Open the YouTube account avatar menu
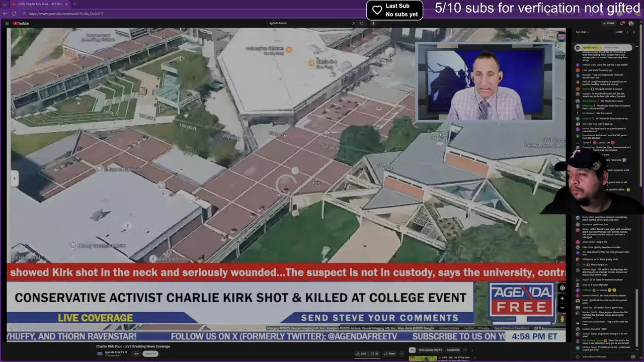This screenshot has height=362, width=644. [x=631, y=23]
